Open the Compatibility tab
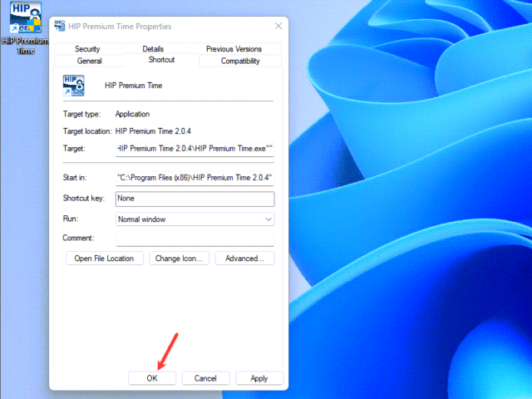This screenshot has width=532, height=399. pyautogui.click(x=240, y=61)
